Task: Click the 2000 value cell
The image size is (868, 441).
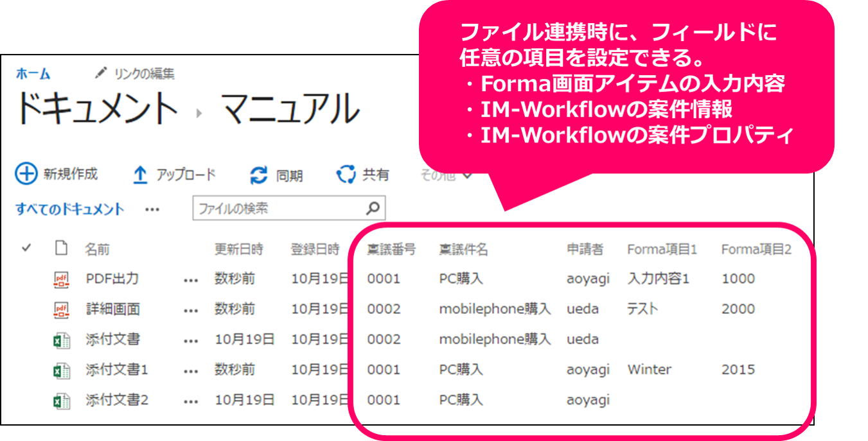Action: coord(738,309)
